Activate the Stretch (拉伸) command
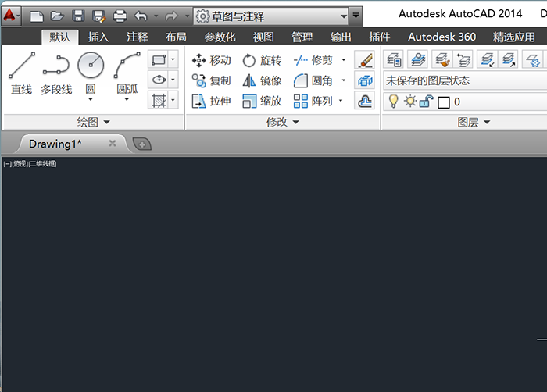Image resolution: width=547 pixels, height=392 pixels. (212, 102)
